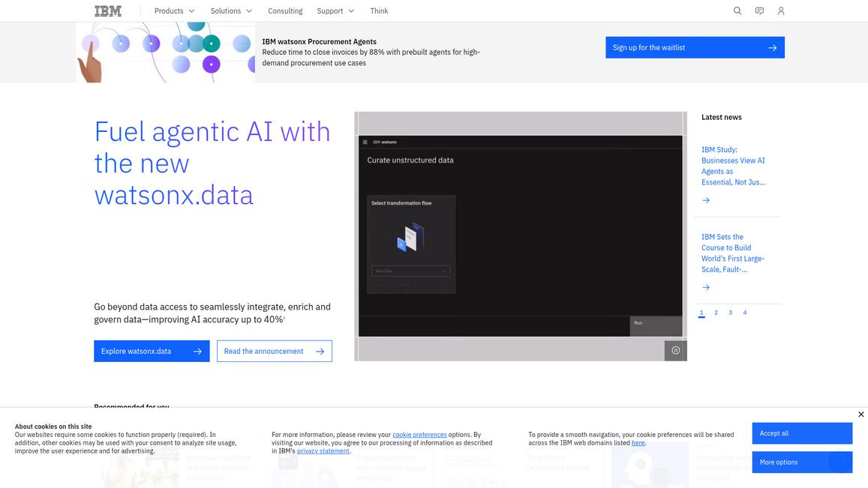The image size is (868, 488).
Task: Go to latest news page 2
Action: (716, 313)
